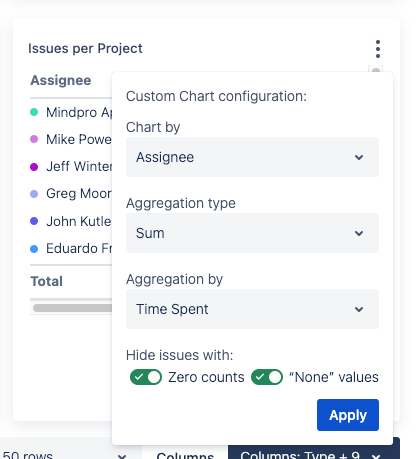The height and width of the screenshot is (459, 417).
Task: Click the pink dot beside Mike Powe
Action: pyautogui.click(x=34, y=139)
